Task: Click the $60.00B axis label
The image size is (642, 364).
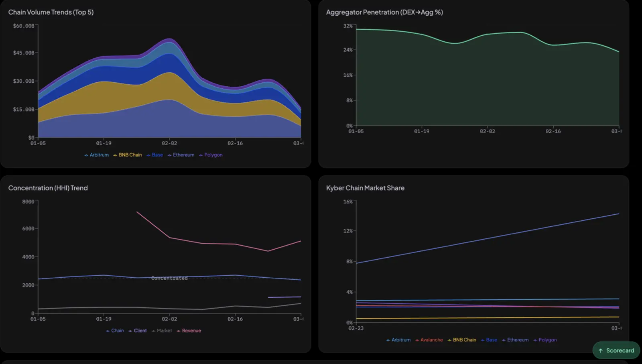Action: (24, 26)
